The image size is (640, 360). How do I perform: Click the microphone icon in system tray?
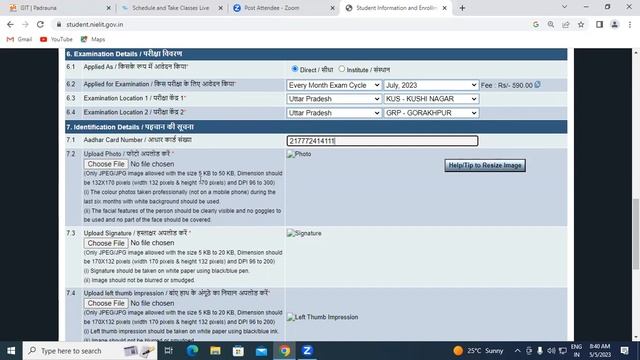[540, 351]
